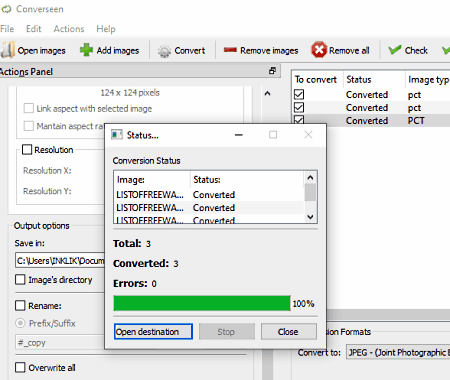Uncheck the PCT uppercase row checkbox
The height and width of the screenshot is (380, 450).
tap(299, 120)
